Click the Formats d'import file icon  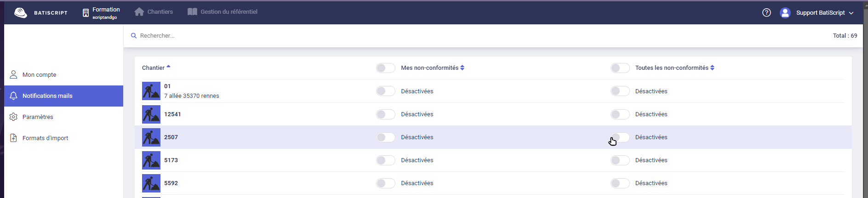(13, 138)
